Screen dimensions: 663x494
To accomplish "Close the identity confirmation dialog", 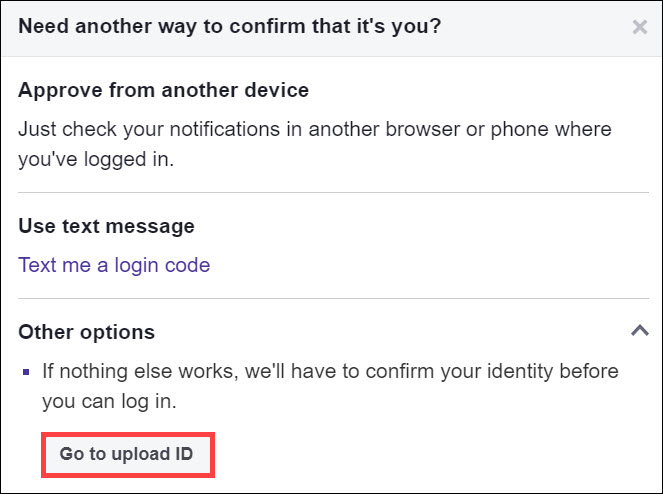I will point(640,27).
